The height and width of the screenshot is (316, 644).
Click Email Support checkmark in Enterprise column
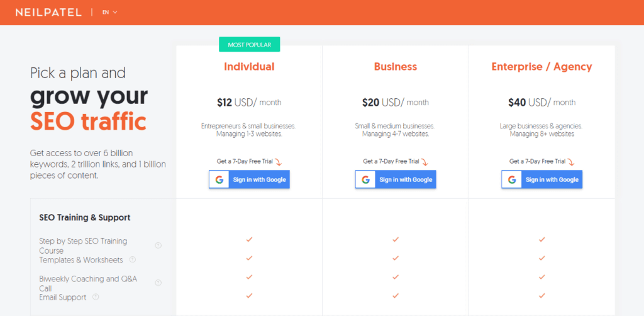541,295
